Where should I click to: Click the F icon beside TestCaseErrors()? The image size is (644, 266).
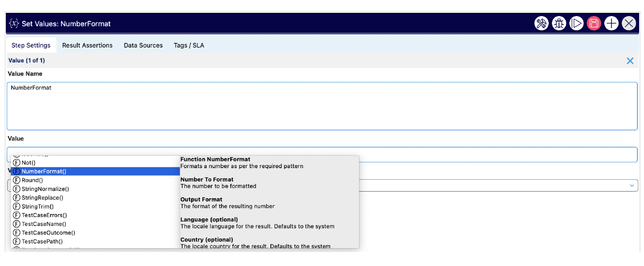coord(17,215)
